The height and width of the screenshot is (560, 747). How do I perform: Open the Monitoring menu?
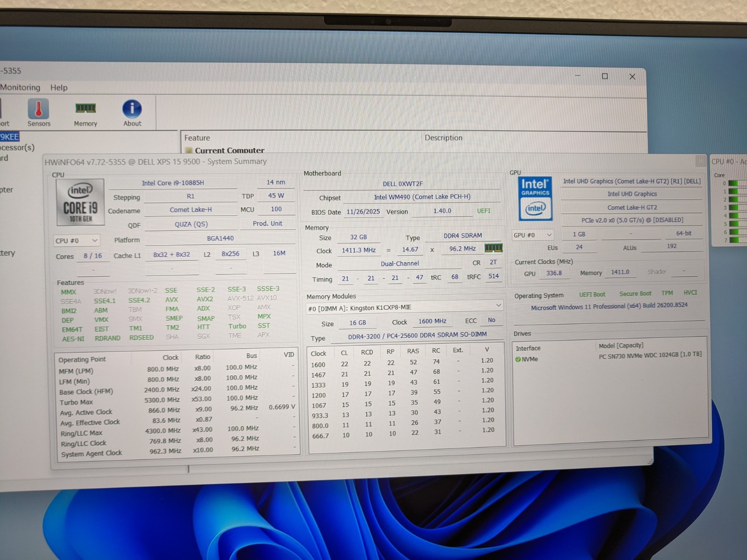pyautogui.click(x=20, y=87)
